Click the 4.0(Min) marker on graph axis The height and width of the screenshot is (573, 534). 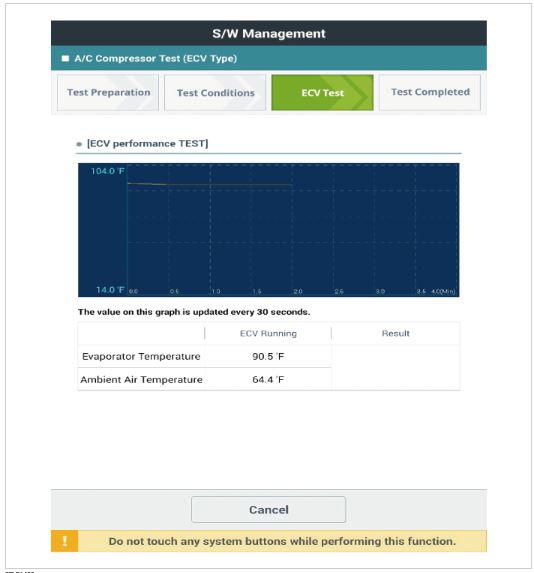(443, 292)
